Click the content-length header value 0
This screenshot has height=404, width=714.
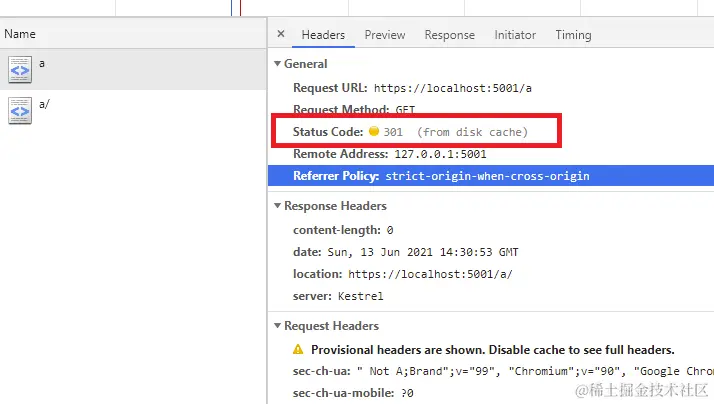point(390,230)
